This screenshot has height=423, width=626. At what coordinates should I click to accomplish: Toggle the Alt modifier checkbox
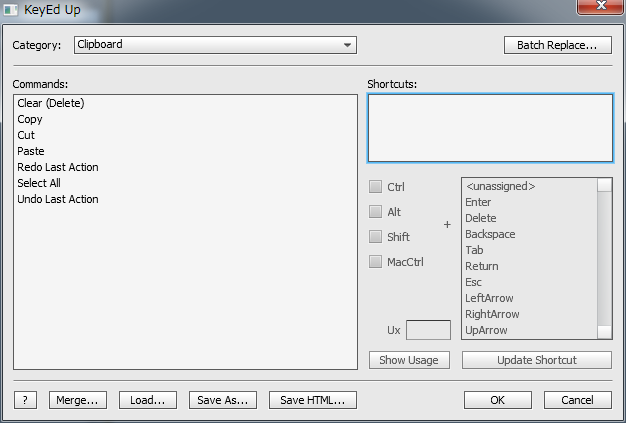(375, 212)
